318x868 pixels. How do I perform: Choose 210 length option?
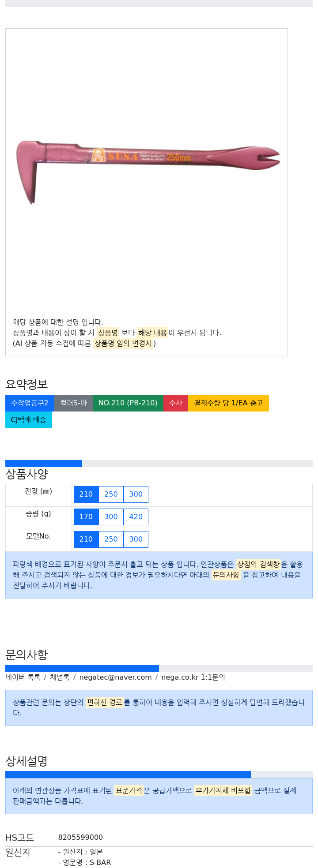86,494
